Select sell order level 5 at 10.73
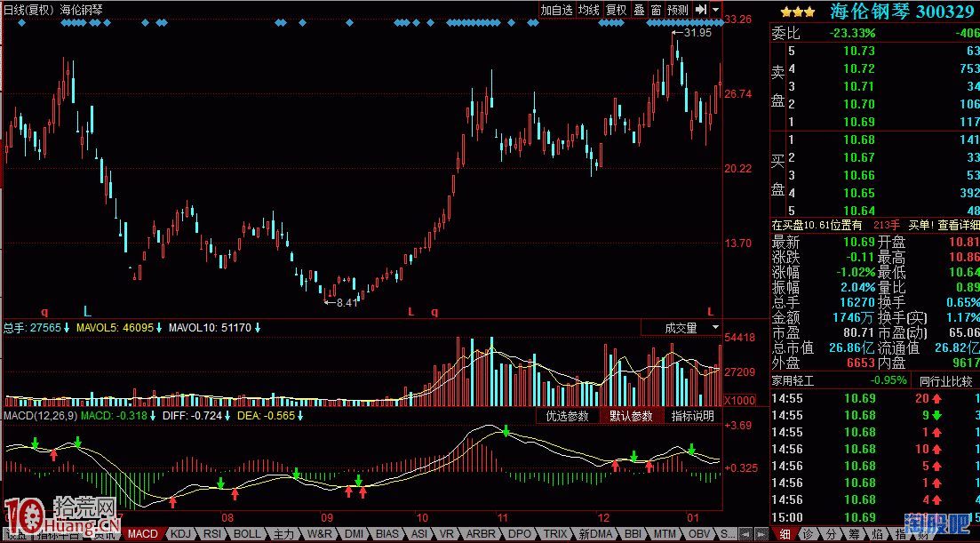 pyautogui.click(x=875, y=52)
